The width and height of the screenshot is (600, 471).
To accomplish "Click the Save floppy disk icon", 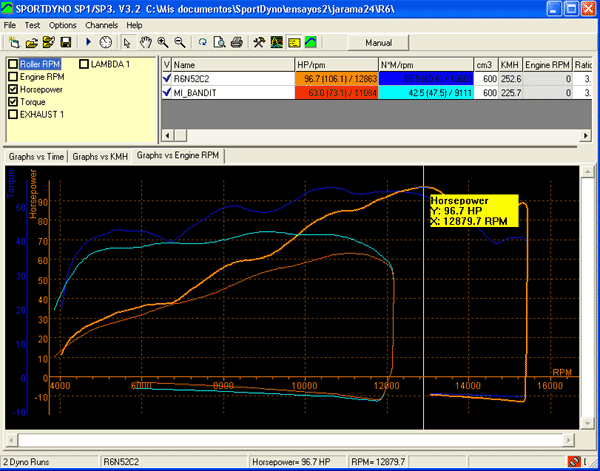I will pos(65,42).
